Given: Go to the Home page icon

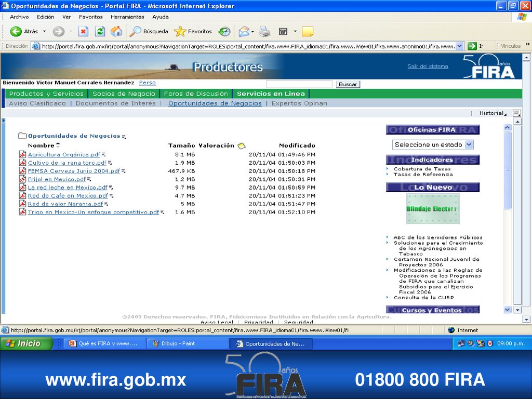Looking at the screenshot, I should pos(116,32).
